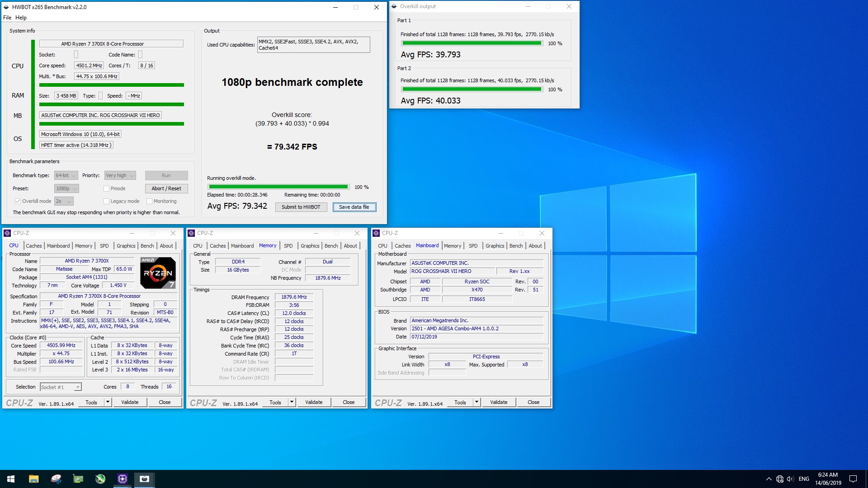This screenshot has height=488, width=868.
Task: Open CPU tab in Mainboard CPU-Z window
Action: (382, 246)
